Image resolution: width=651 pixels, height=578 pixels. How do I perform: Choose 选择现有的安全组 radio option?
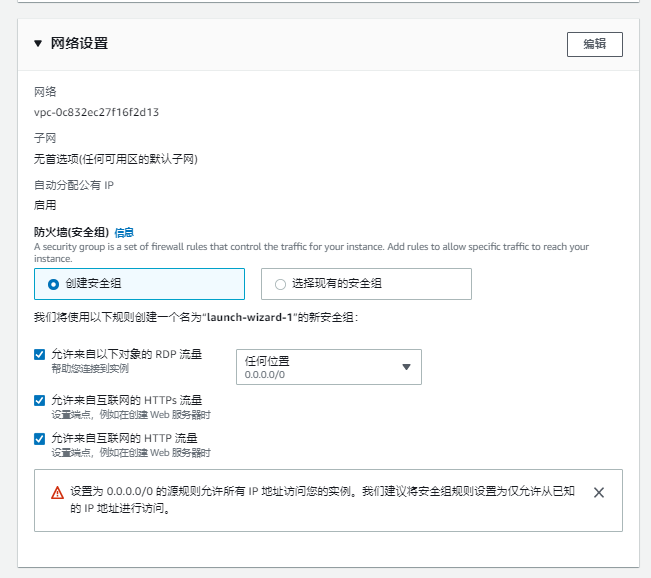(366, 284)
